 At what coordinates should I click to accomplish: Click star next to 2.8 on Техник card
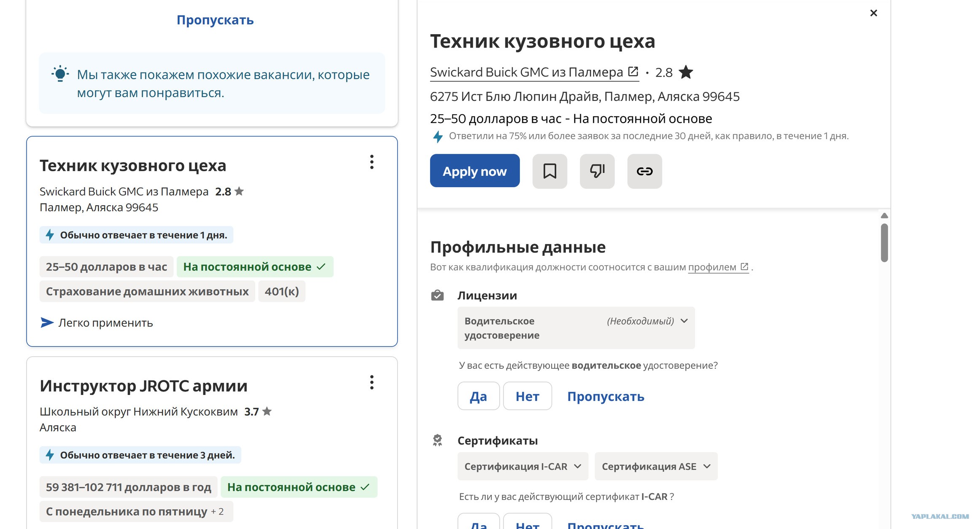pyautogui.click(x=239, y=191)
